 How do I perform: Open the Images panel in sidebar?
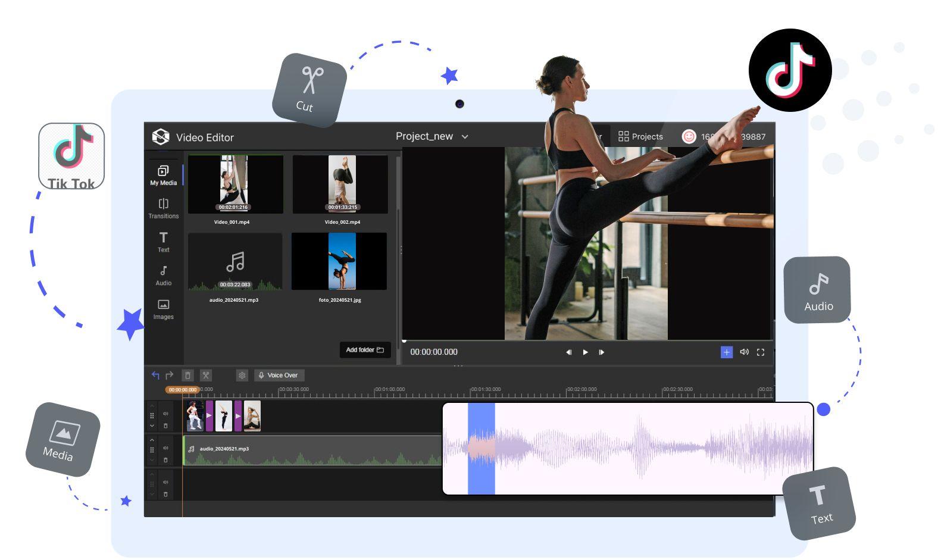point(163,309)
